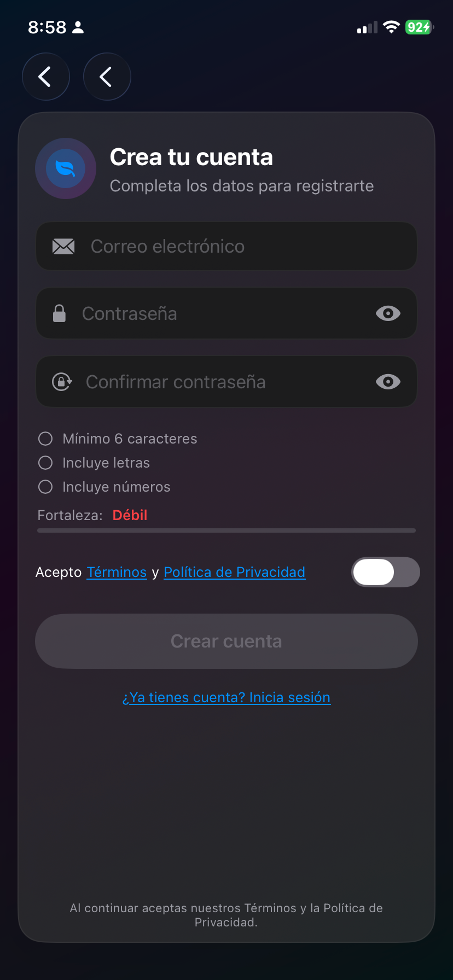Viewport: 453px width, 980px height.
Task: Select the Incluye números radio circle
Action: 45,487
